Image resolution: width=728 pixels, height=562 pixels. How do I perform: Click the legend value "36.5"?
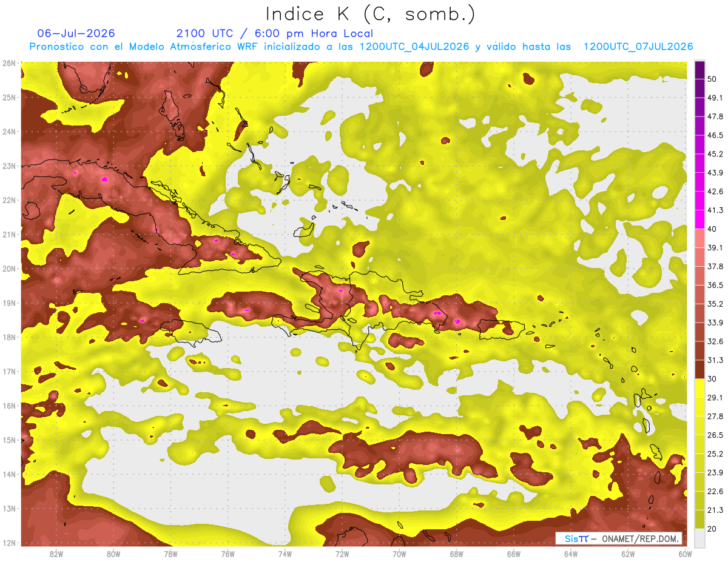click(x=715, y=285)
